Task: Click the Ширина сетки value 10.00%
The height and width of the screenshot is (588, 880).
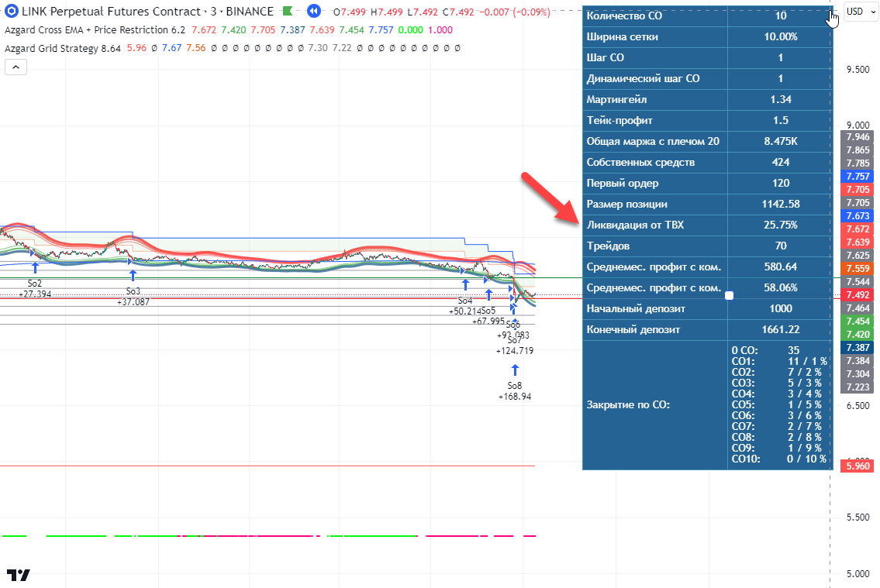Action: [x=780, y=36]
